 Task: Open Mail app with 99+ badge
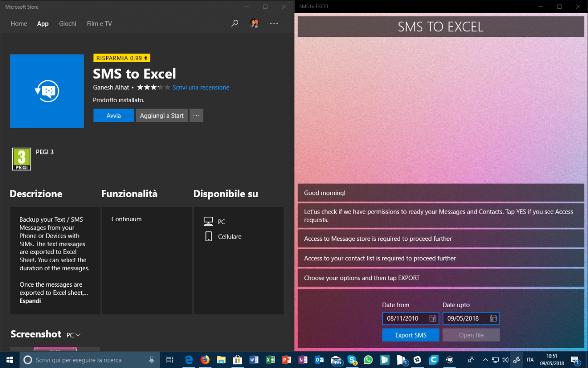(x=336, y=360)
